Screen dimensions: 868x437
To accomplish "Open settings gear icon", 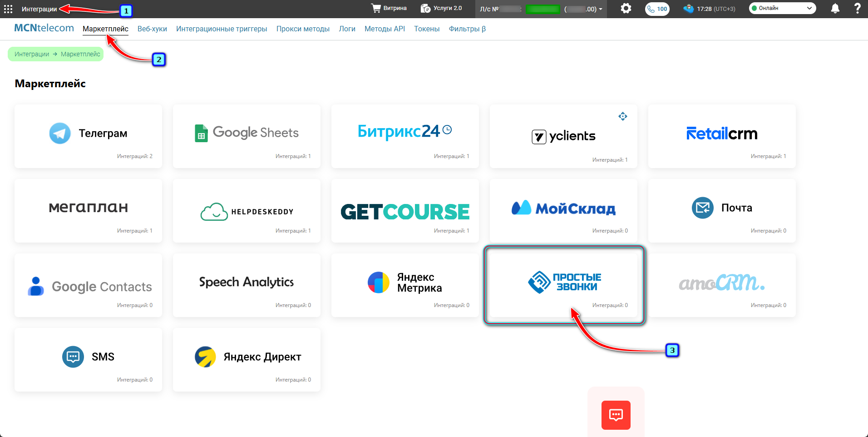I will (x=626, y=9).
